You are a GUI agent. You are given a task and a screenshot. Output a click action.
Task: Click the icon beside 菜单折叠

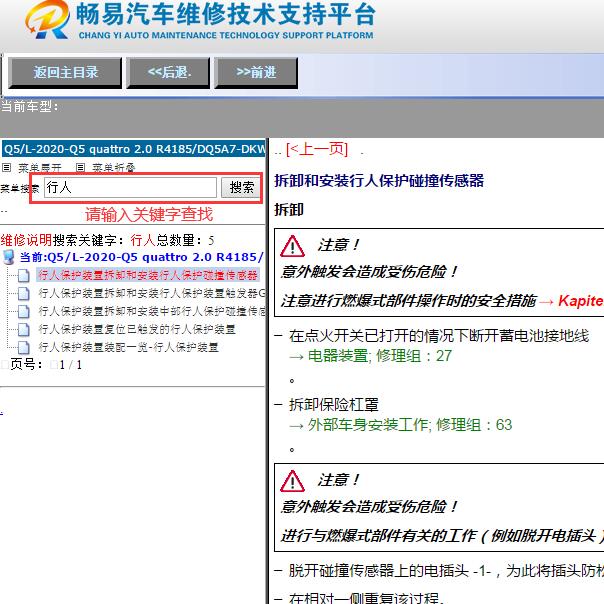coord(80,168)
